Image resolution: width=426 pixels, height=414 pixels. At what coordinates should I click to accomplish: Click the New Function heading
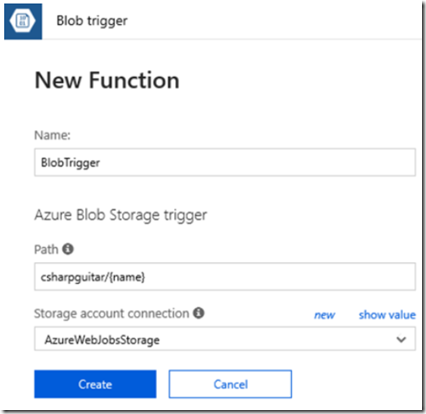(x=107, y=80)
